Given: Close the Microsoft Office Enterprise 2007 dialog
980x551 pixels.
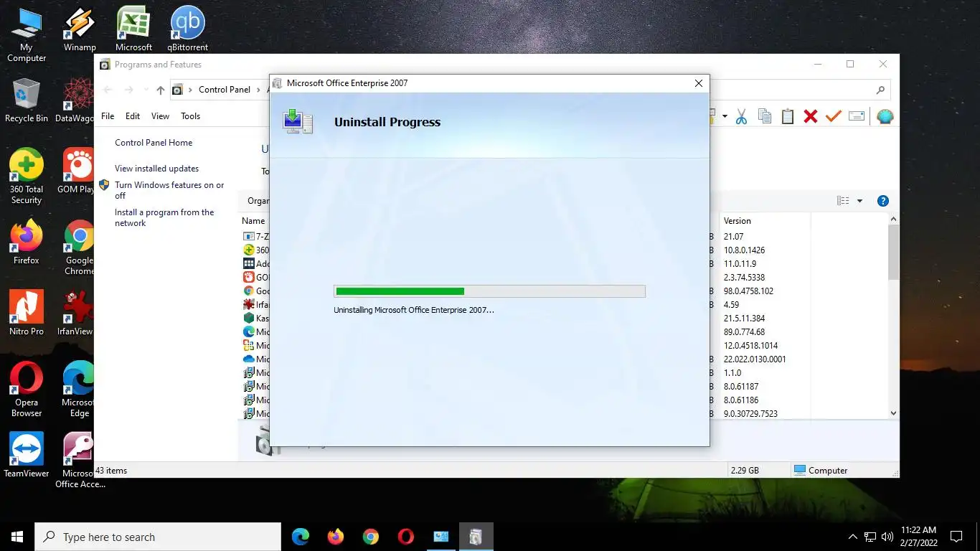Looking at the screenshot, I should tap(699, 83).
